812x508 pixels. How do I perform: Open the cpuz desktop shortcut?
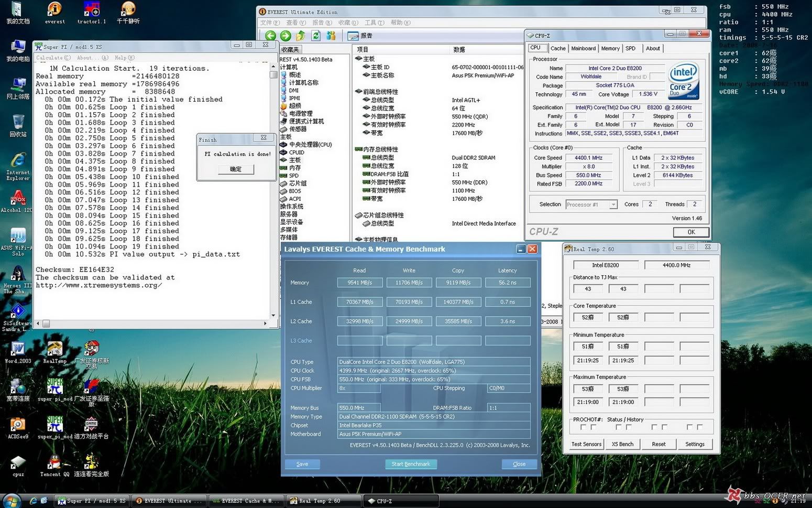18,466
